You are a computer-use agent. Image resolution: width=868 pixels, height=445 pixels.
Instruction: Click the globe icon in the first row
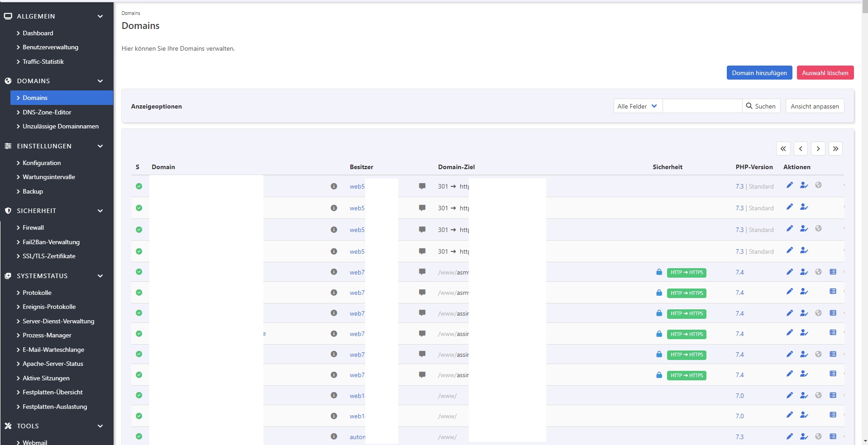click(x=818, y=185)
